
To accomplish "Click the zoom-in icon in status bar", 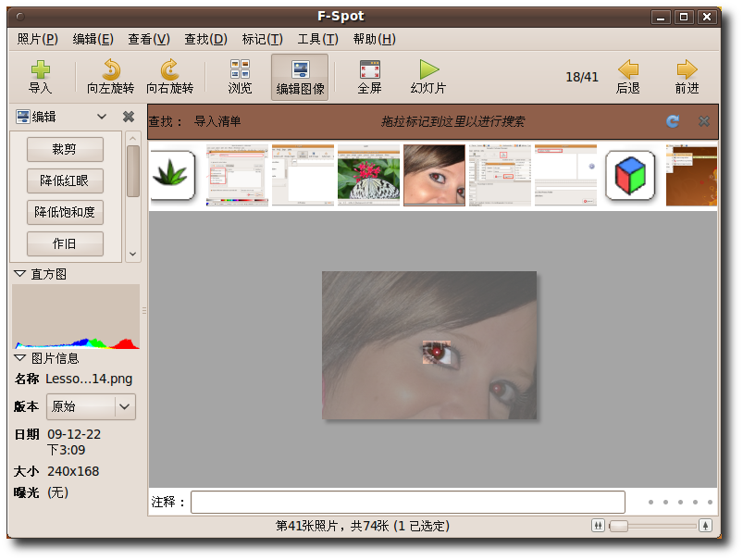I will (x=706, y=526).
